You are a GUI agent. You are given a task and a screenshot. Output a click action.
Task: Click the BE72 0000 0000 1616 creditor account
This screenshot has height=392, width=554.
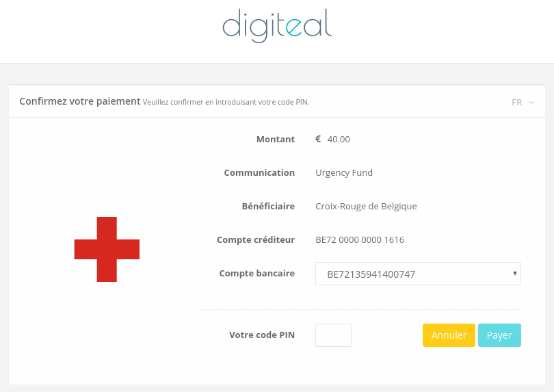pyautogui.click(x=360, y=240)
